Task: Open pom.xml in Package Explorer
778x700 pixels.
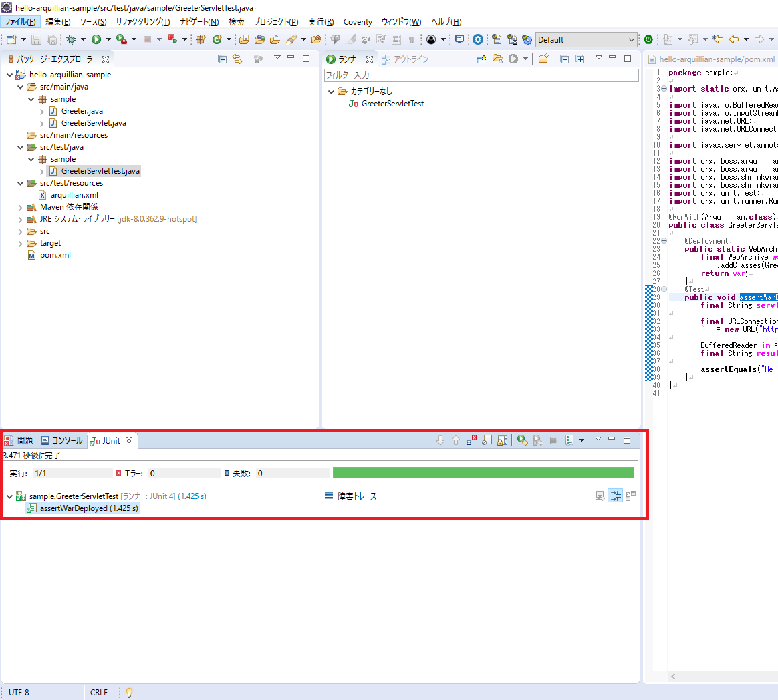Action: click(55, 255)
